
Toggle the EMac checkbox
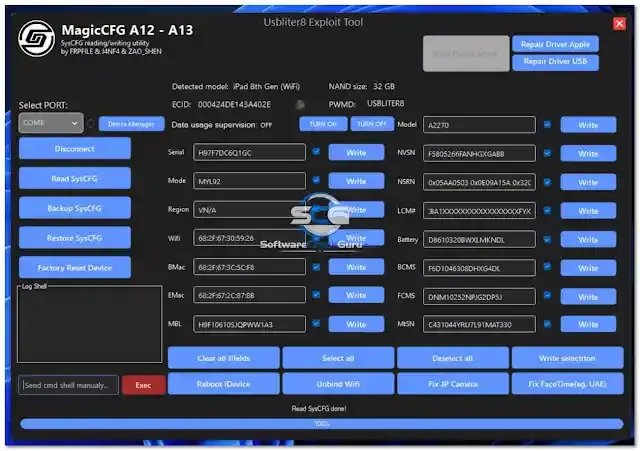point(316,294)
